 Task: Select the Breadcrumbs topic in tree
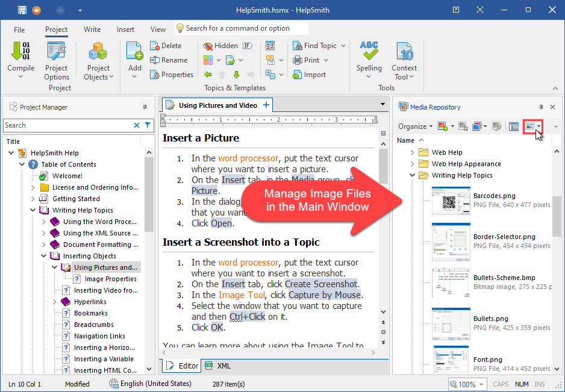94,325
